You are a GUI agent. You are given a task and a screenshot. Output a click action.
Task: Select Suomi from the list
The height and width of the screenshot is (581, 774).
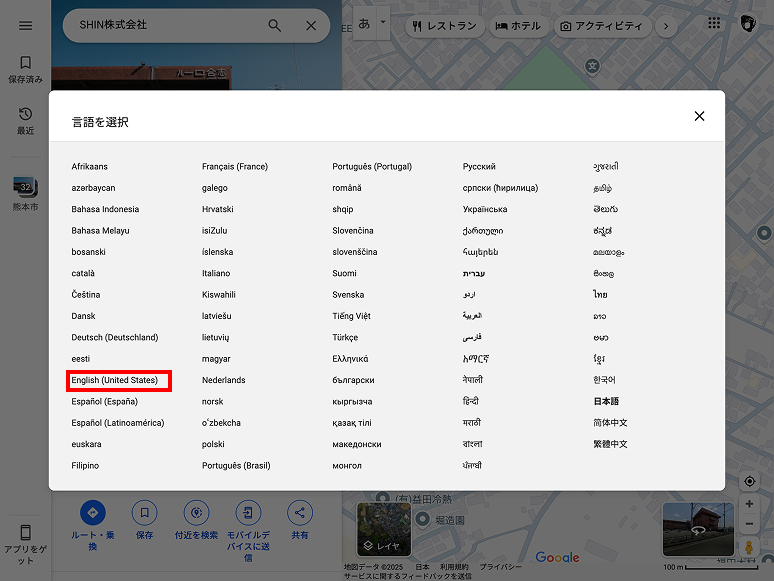coord(344,273)
